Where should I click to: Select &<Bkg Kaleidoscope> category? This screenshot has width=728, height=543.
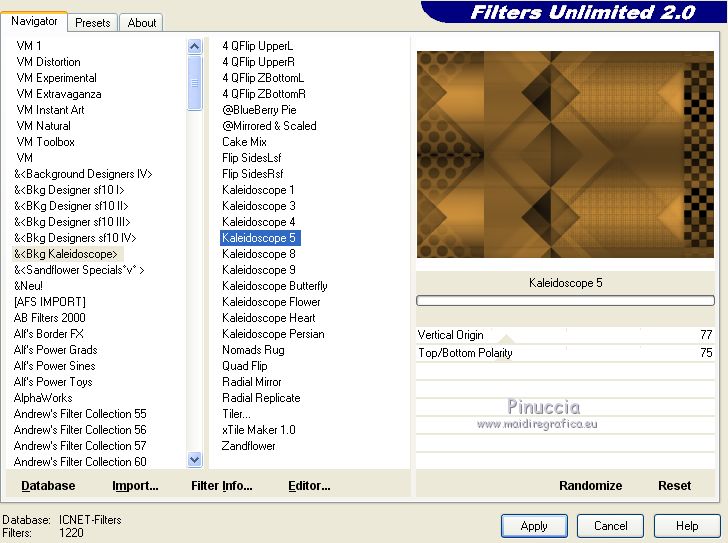(65, 254)
